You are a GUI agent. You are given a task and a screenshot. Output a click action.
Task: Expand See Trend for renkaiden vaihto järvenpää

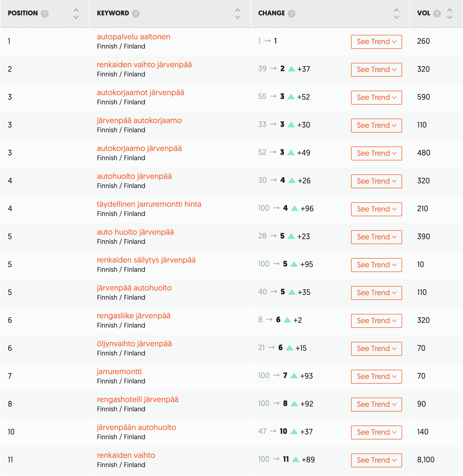point(376,70)
